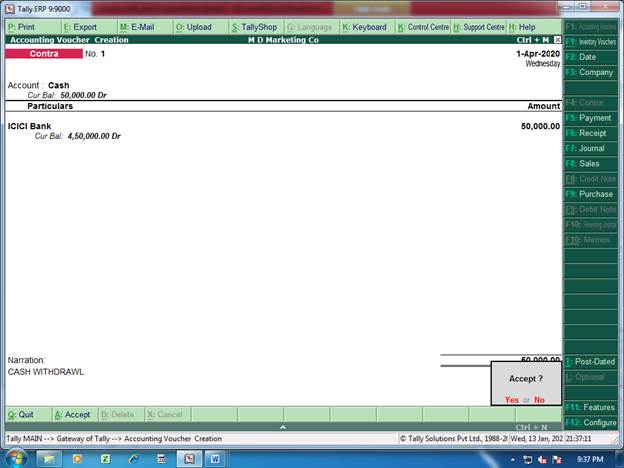Switch to Tally taskbar icon
624x468 pixels.
pos(189,459)
